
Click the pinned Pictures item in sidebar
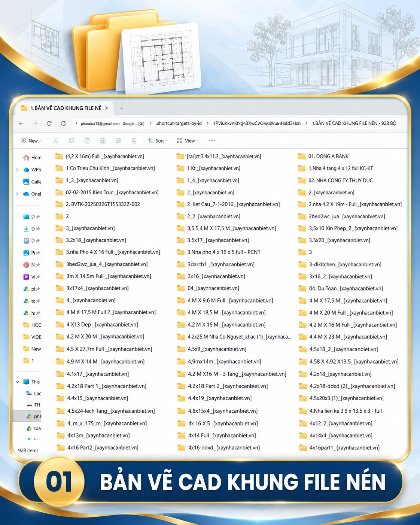point(31,253)
